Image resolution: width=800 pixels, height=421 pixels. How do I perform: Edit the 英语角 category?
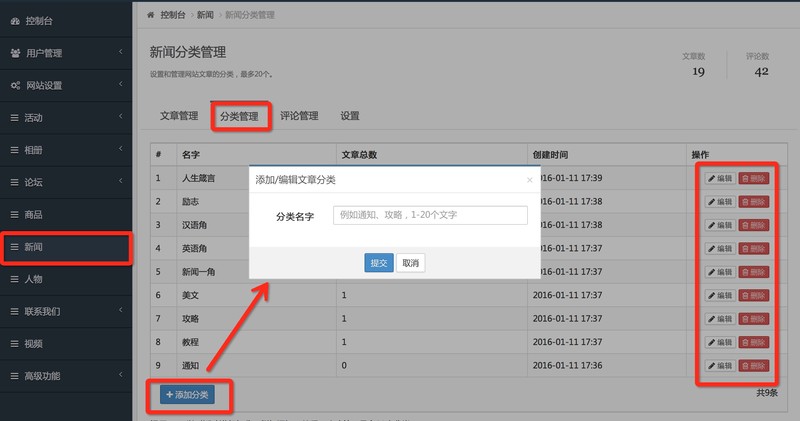pyautogui.click(x=720, y=249)
